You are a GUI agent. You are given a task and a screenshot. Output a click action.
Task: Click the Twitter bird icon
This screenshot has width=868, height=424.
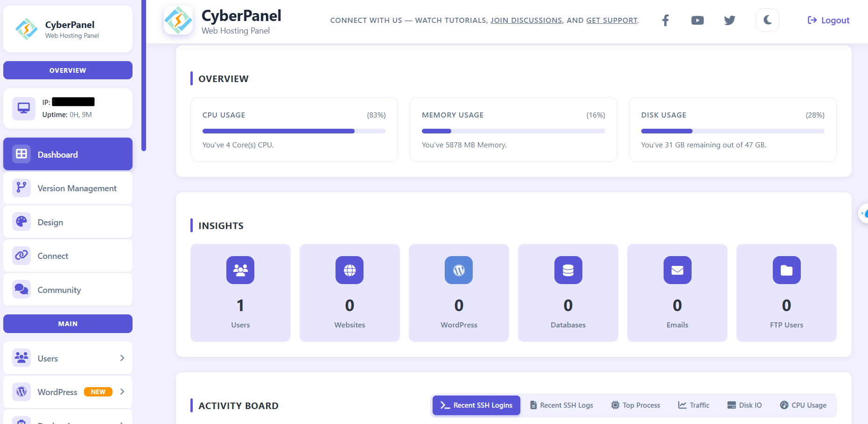point(729,21)
